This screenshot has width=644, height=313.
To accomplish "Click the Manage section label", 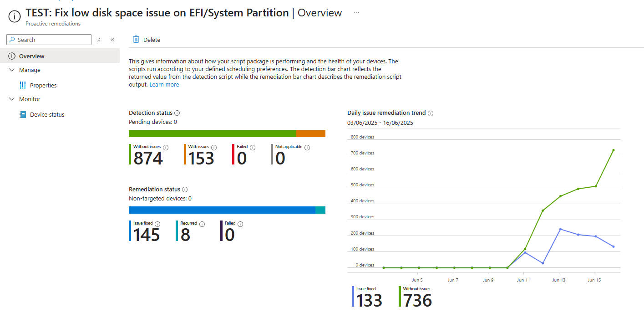I will 30,70.
